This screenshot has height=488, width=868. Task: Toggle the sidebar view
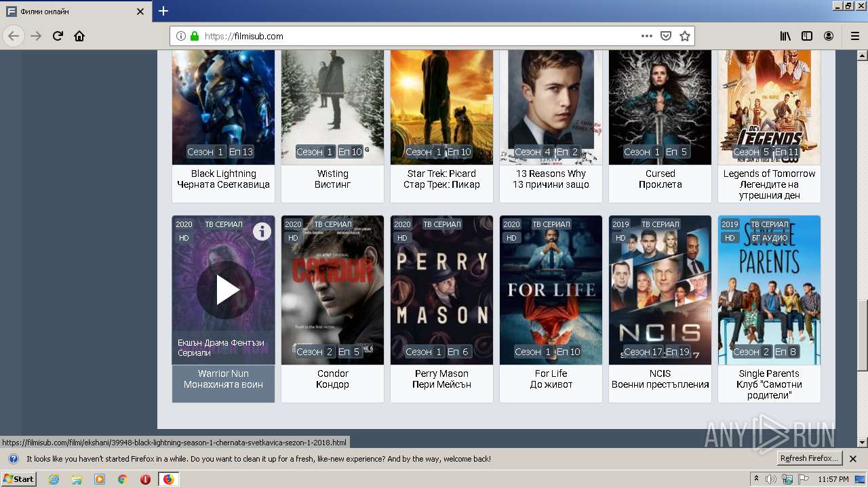pyautogui.click(x=807, y=36)
